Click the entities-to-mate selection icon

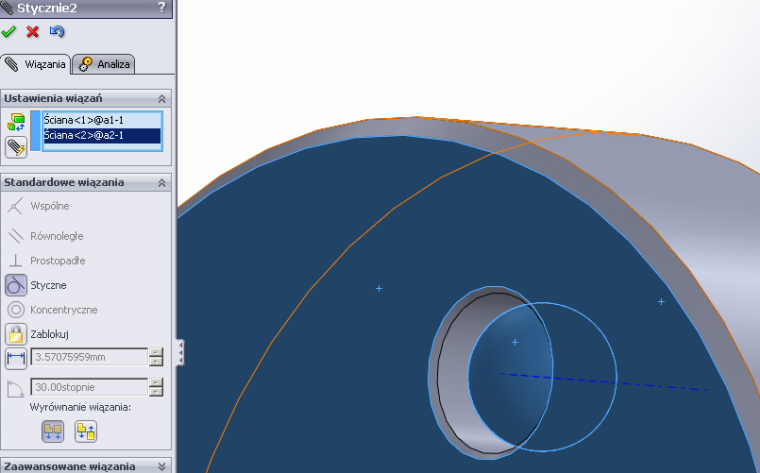(x=16, y=123)
